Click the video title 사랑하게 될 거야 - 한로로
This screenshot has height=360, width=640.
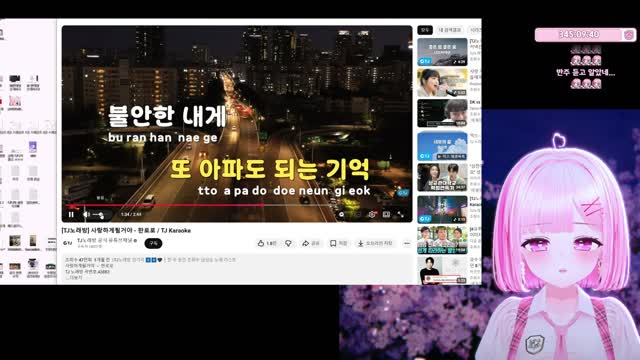[x=126, y=230]
